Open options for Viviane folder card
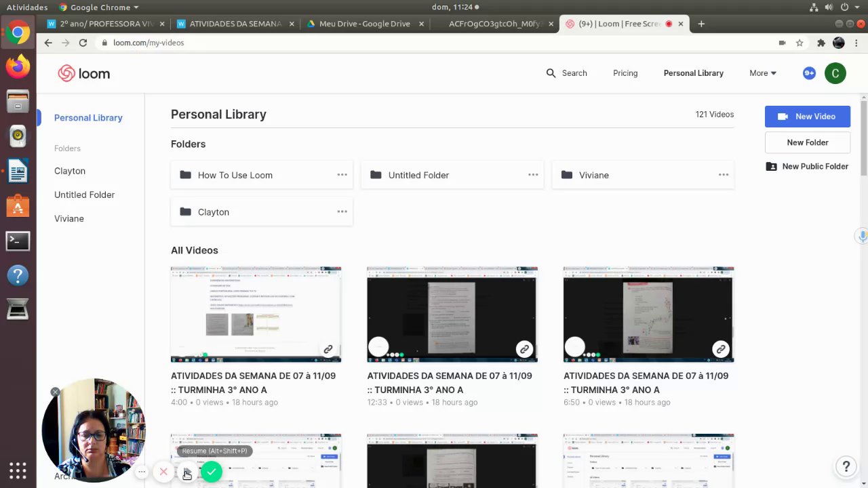868x488 pixels. coord(724,175)
